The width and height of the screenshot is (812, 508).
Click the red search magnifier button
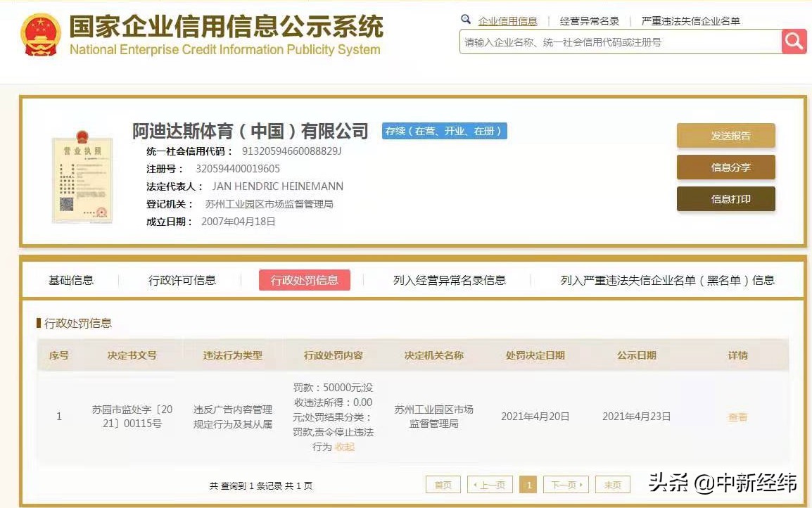(794, 42)
